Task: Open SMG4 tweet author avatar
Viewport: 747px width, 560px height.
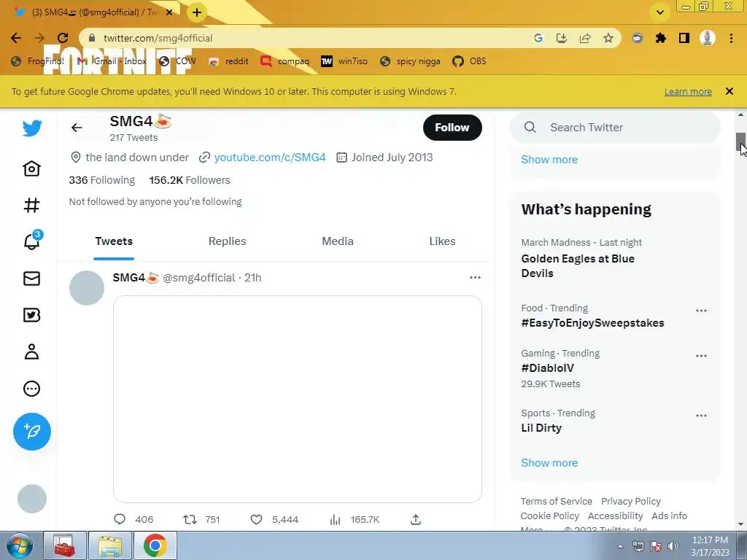Action: point(87,287)
